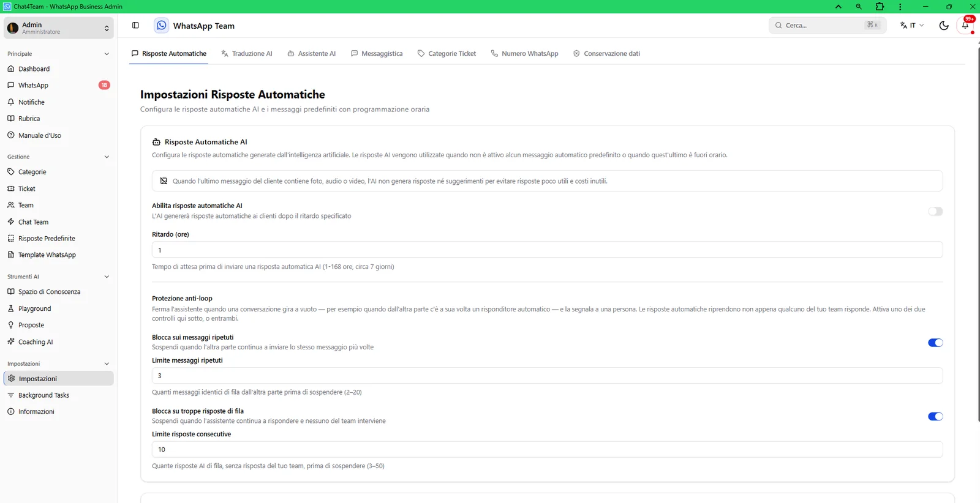Click the Cerca search field

point(827,25)
